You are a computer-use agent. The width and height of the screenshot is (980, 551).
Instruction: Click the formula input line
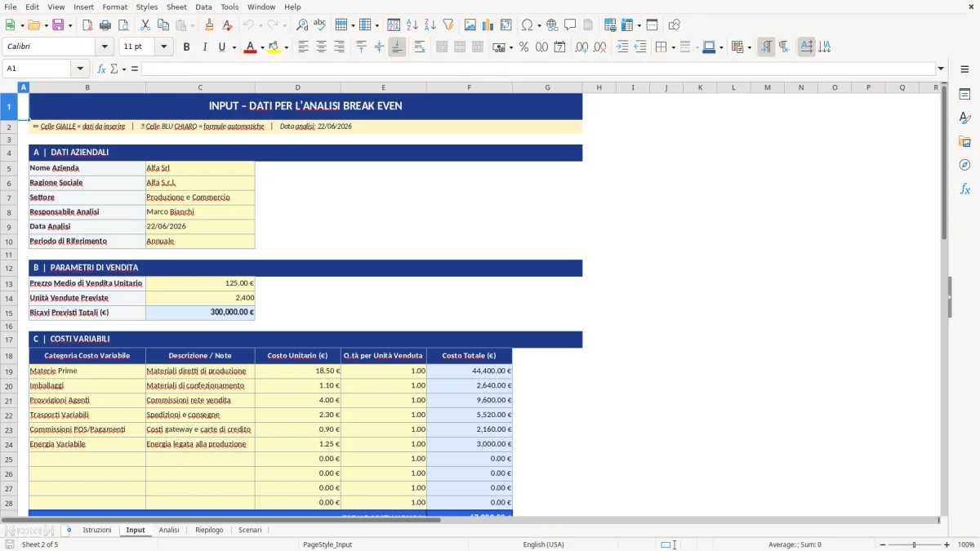(537, 69)
